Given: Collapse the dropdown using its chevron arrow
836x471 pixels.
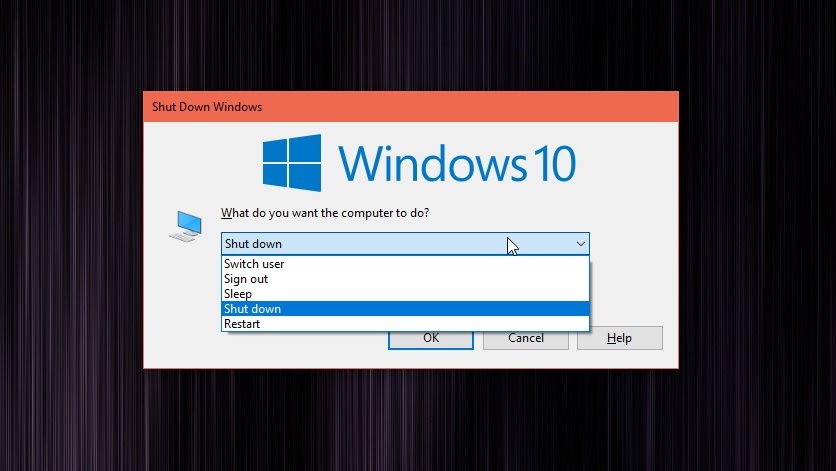Looking at the screenshot, I should click(581, 244).
